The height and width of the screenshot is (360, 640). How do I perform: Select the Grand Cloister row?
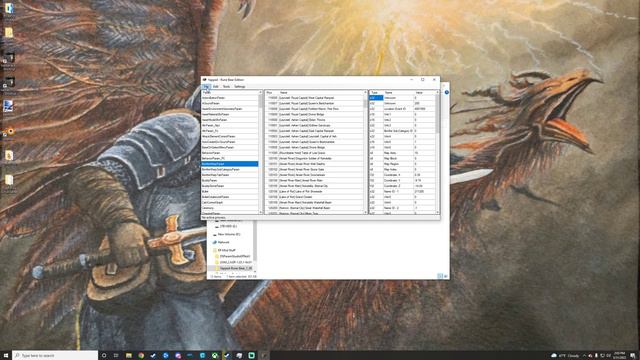click(314, 197)
